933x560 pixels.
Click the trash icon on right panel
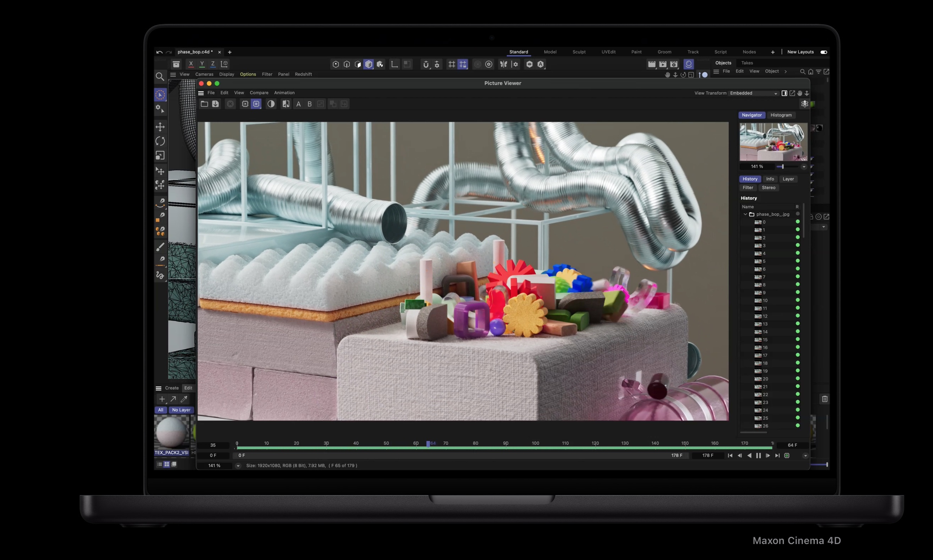pyautogui.click(x=825, y=399)
